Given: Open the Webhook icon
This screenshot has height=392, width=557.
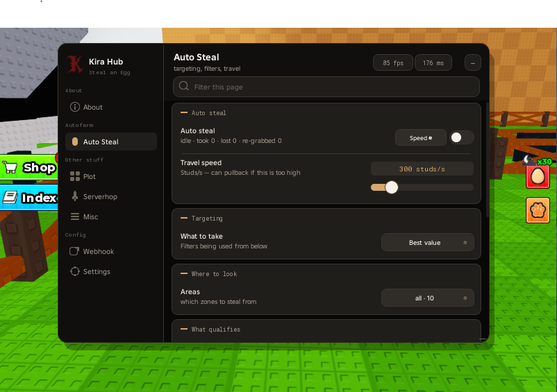Looking at the screenshot, I should click(74, 251).
